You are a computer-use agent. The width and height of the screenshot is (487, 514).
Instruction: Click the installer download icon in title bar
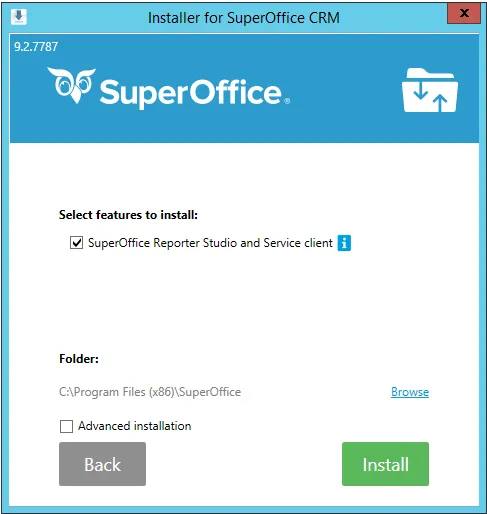pos(19,16)
